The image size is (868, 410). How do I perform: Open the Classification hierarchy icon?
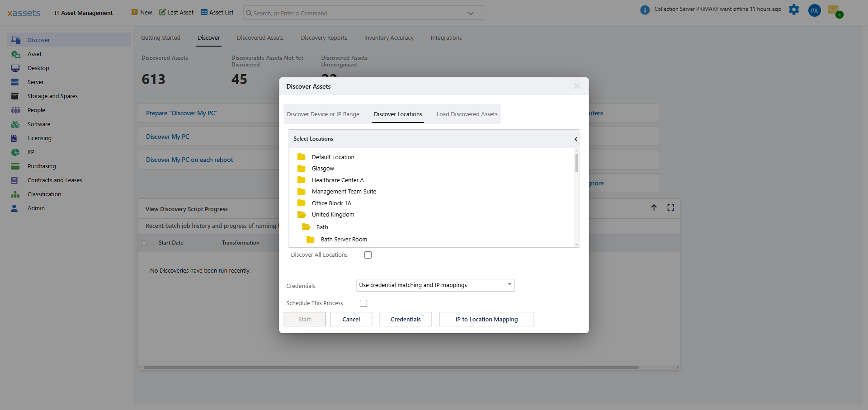15,194
